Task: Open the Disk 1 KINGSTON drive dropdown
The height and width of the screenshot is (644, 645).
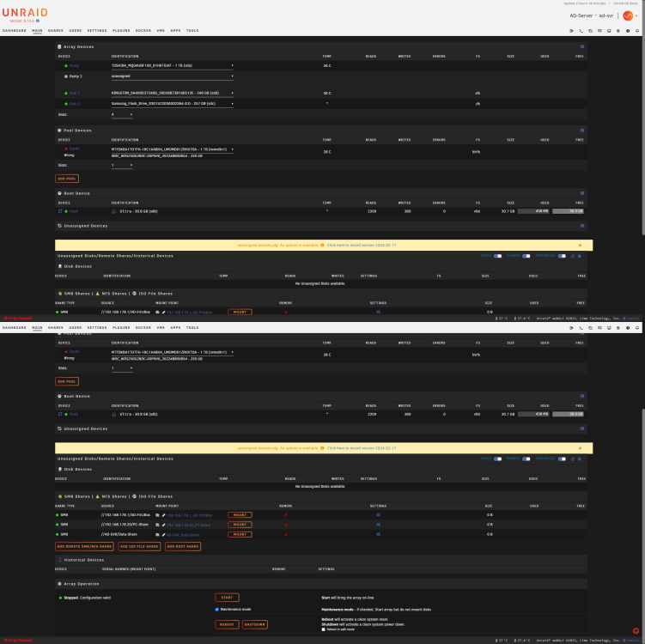Action: (173, 94)
